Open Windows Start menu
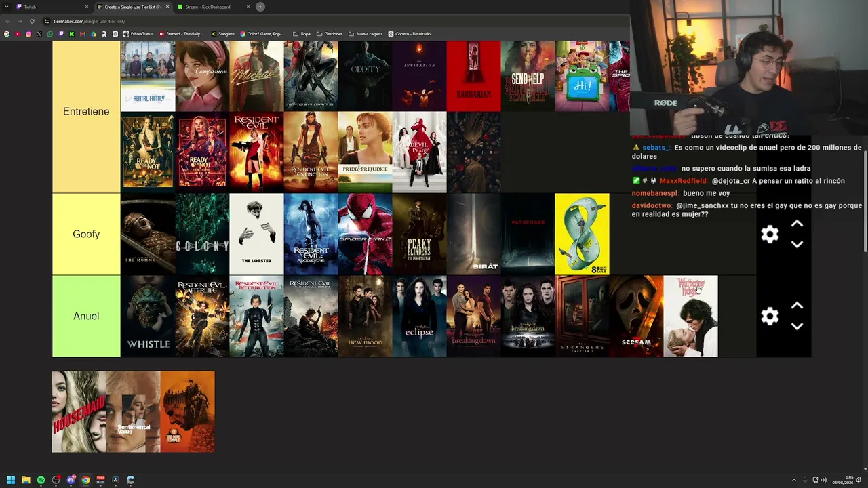Screen dimensions: 868x488 (x=11, y=480)
